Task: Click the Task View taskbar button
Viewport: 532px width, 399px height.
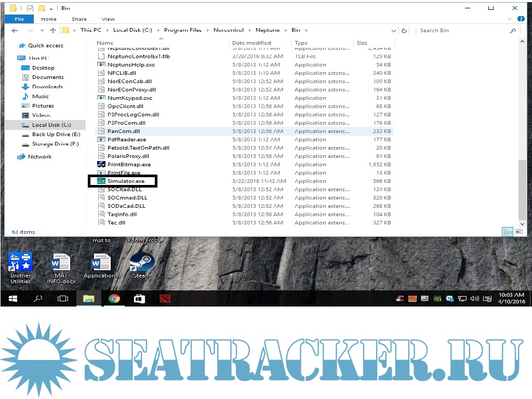Action: coord(63,299)
